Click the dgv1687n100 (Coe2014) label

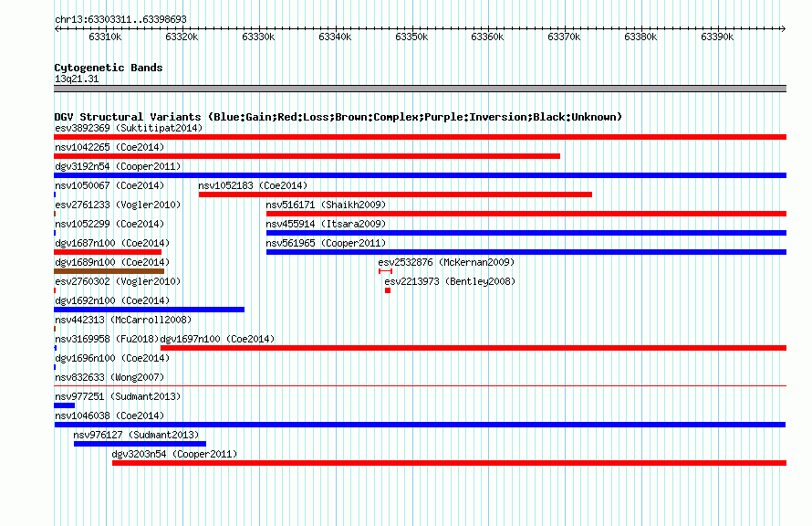[x=112, y=243]
